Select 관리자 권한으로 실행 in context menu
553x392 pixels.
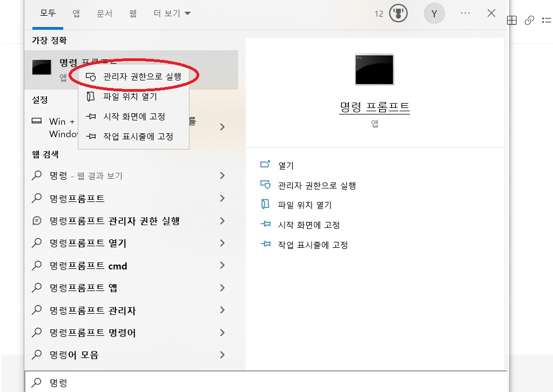(x=136, y=77)
